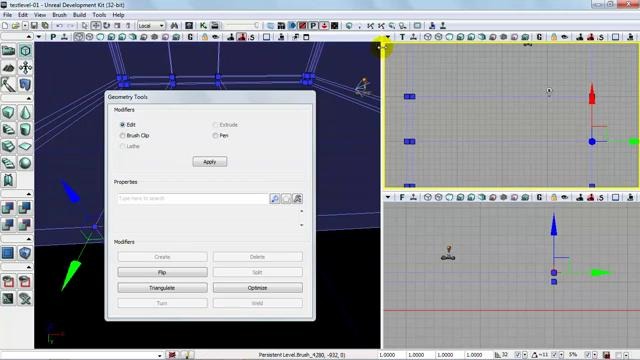Toggle the drag grid snap checkbox
The height and width of the screenshot is (360, 640).
click(518, 355)
